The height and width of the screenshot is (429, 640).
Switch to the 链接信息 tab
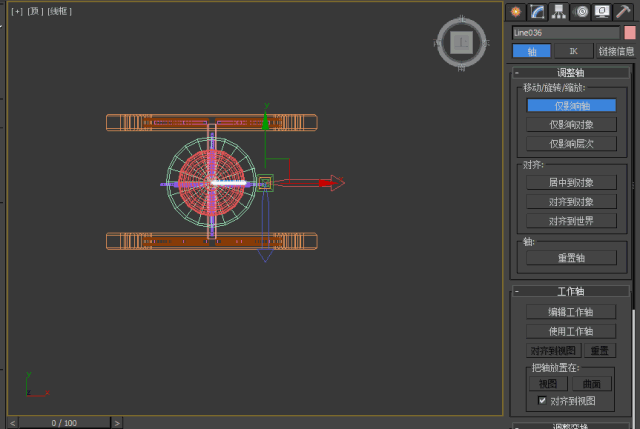(616, 51)
